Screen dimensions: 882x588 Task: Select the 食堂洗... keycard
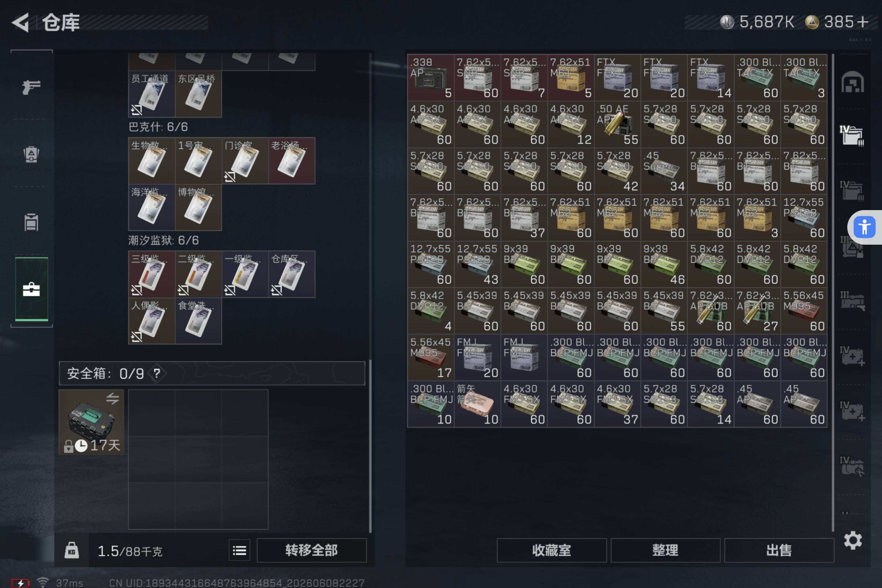click(x=198, y=321)
